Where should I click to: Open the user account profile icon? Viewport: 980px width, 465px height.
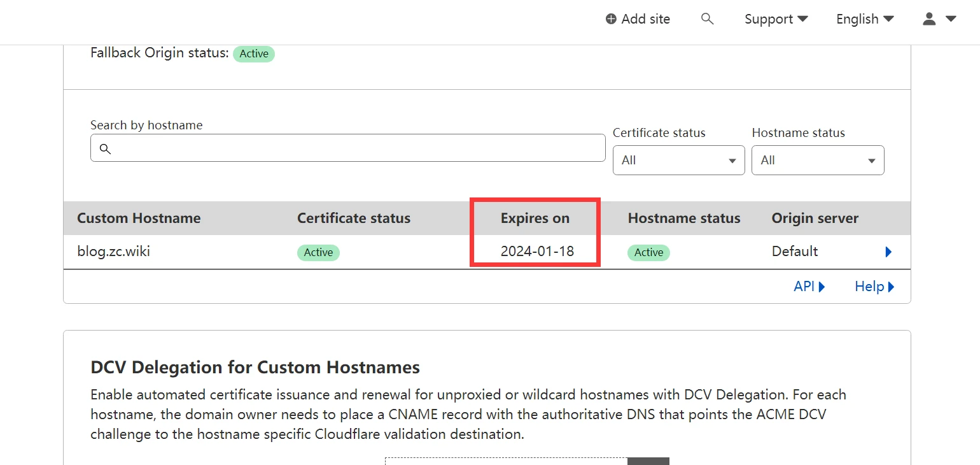point(929,19)
